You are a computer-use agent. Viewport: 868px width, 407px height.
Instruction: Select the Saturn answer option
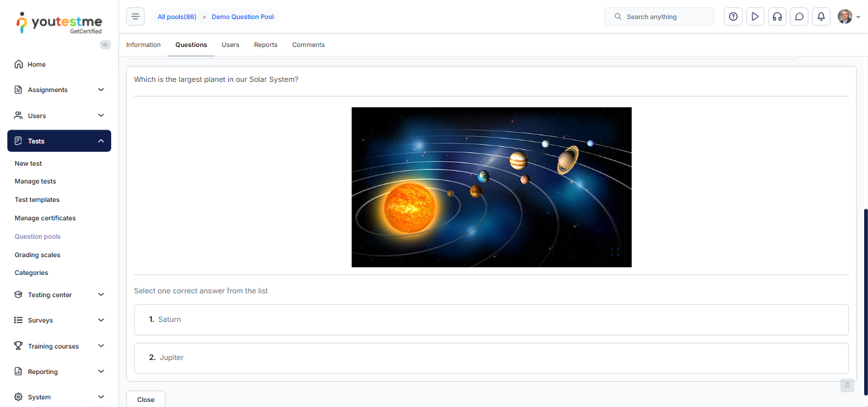pyautogui.click(x=491, y=319)
